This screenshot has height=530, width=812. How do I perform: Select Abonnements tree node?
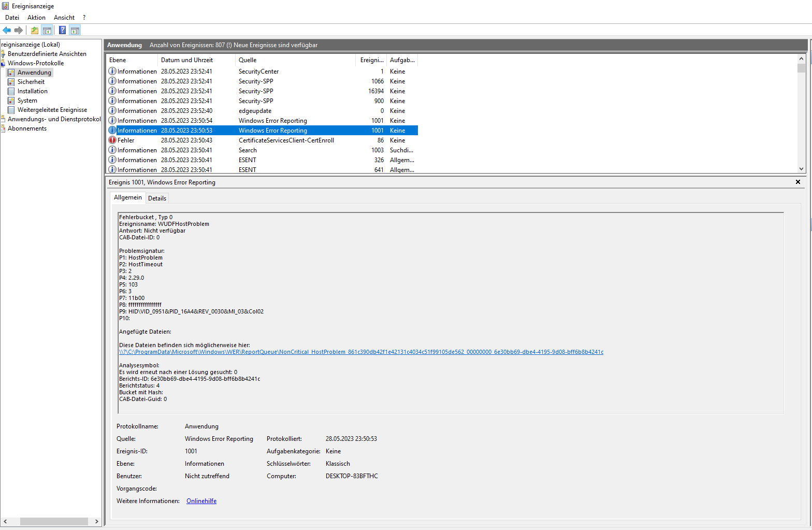(x=27, y=128)
